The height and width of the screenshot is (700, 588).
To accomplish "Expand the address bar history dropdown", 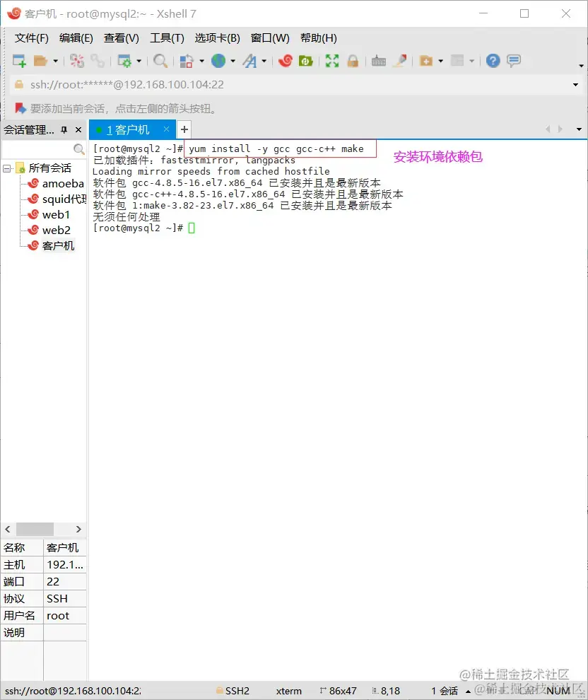I will pos(575,85).
